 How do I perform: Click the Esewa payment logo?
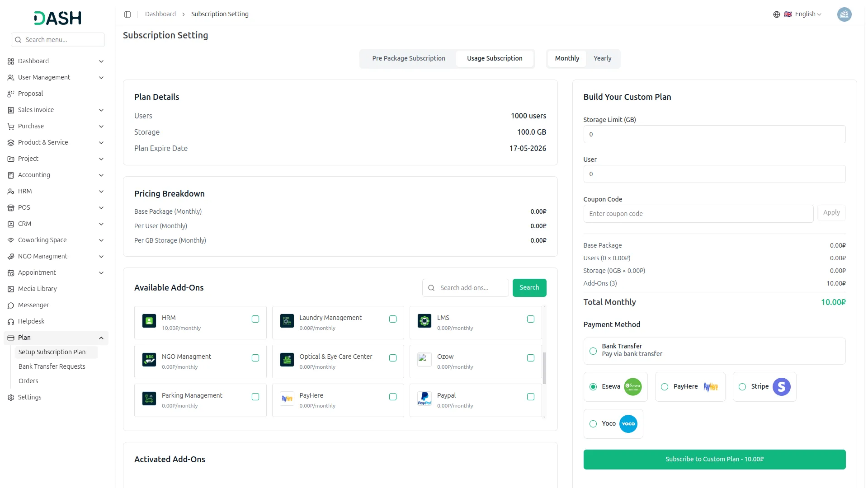[632, 387]
